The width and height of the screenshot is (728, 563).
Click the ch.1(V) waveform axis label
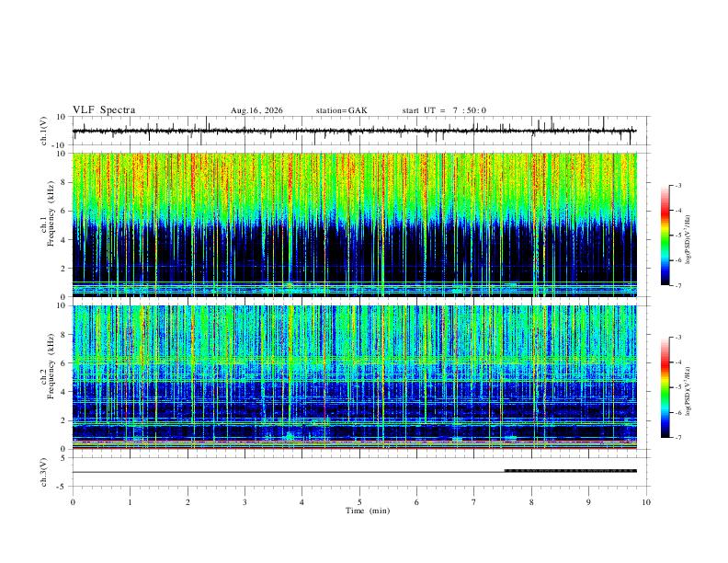(x=44, y=131)
